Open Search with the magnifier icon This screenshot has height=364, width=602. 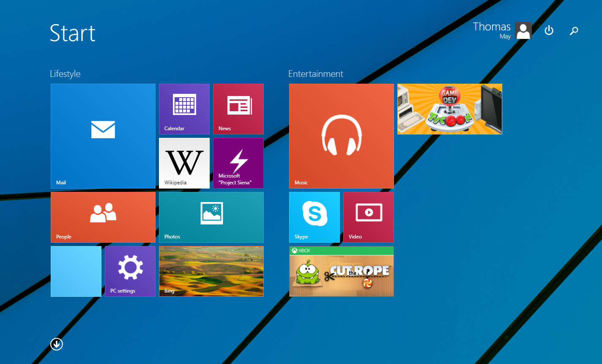[x=574, y=30]
